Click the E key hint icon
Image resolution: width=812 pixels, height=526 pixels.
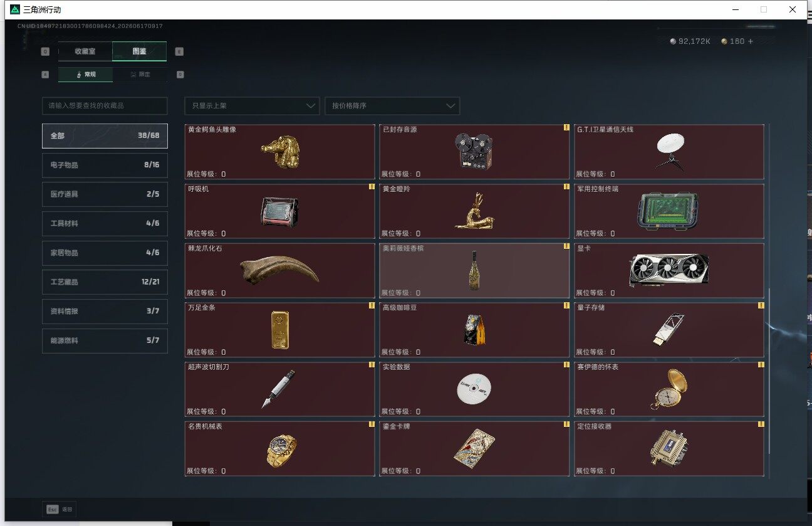180,51
